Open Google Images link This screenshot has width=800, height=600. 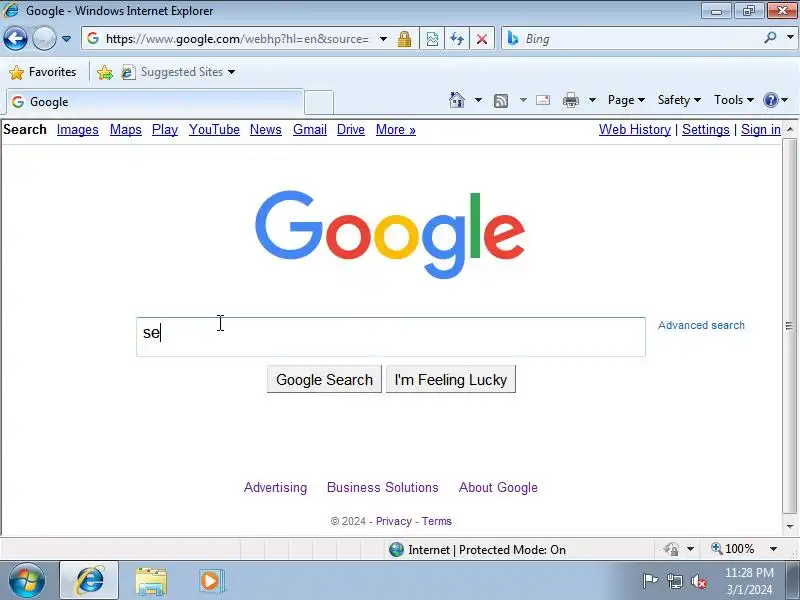click(78, 130)
